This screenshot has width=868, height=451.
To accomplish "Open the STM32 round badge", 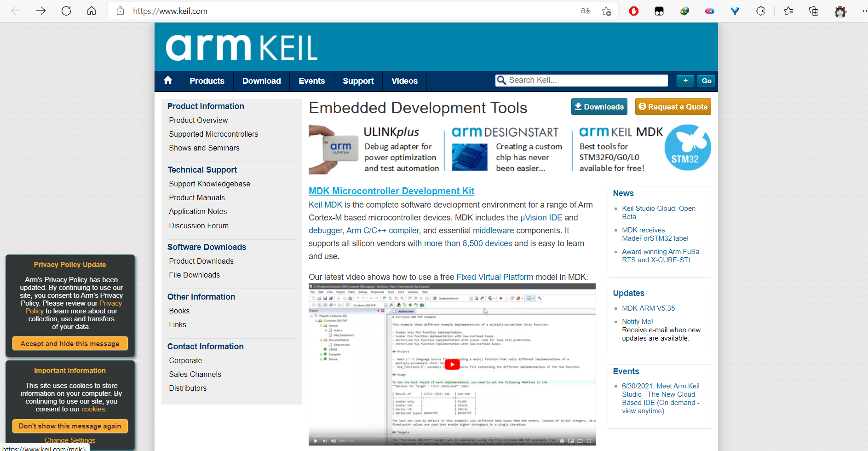I will coord(688,148).
